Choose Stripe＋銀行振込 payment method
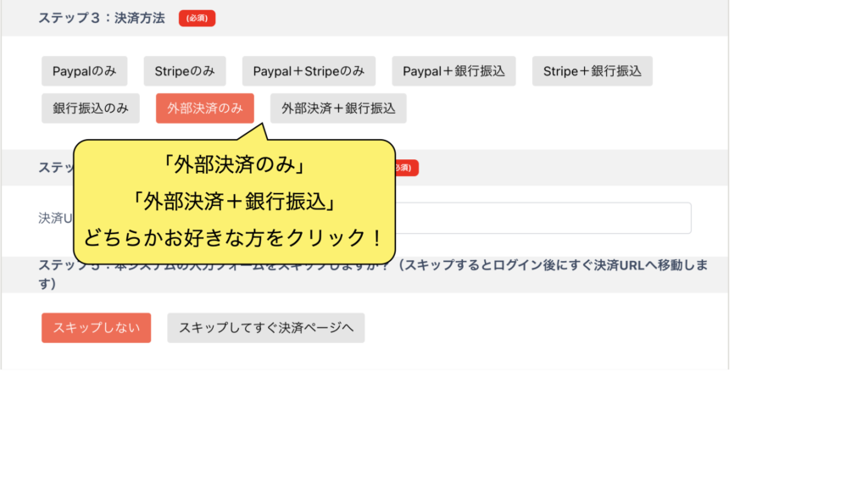Image resolution: width=868 pixels, height=488 pixels. point(592,71)
